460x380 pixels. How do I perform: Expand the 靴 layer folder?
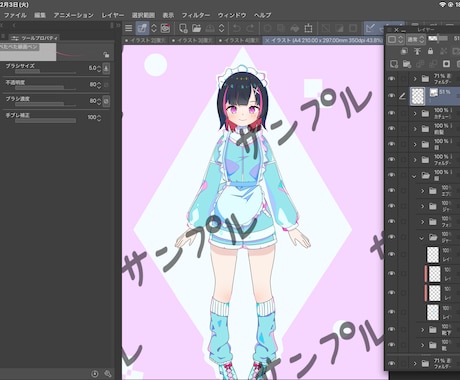pos(423,345)
